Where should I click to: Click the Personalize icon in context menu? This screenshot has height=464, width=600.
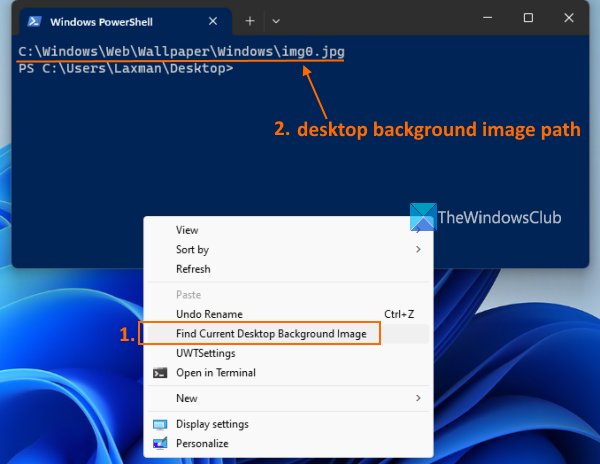pyautogui.click(x=160, y=443)
